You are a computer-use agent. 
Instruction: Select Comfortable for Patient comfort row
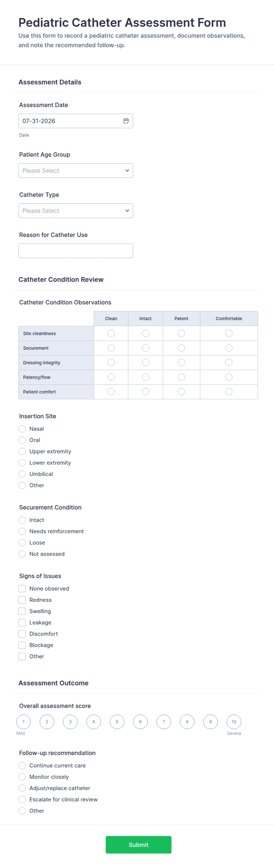(x=229, y=392)
